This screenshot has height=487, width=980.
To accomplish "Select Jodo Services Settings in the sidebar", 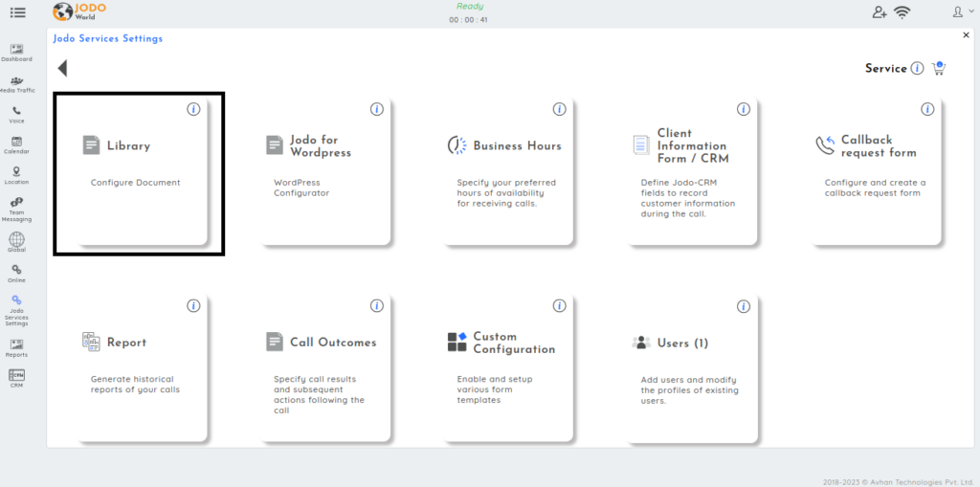I will click(x=17, y=311).
